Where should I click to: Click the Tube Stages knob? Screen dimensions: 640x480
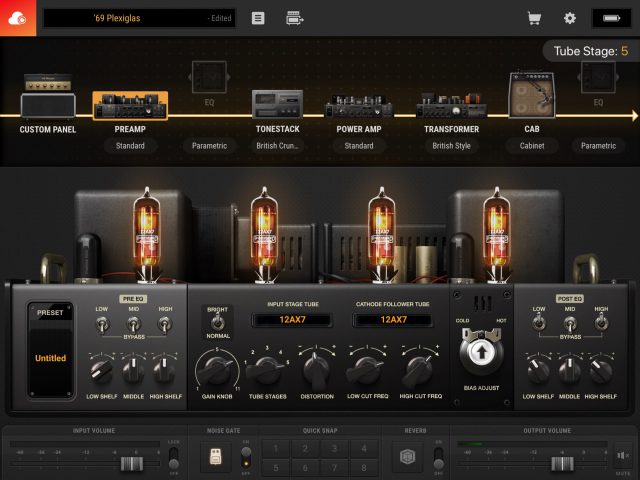tap(267, 371)
